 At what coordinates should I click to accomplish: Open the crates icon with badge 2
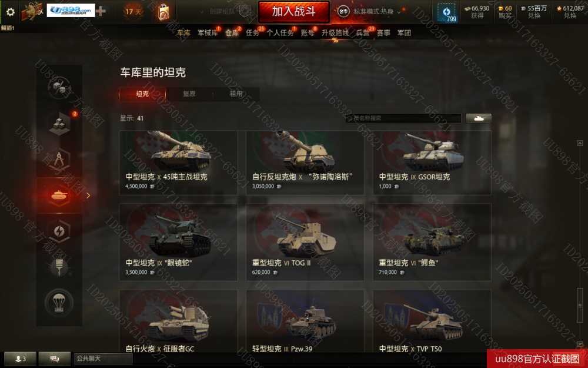point(60,123)
